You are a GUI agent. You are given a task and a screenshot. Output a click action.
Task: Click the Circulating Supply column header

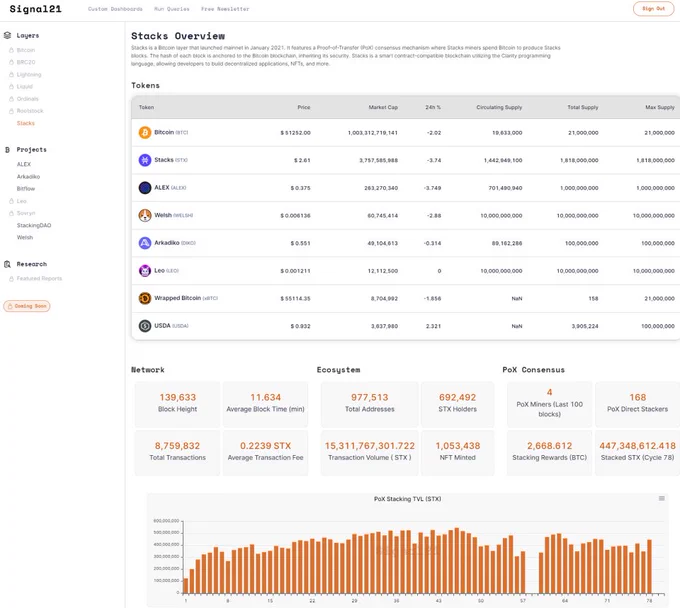click(x=499, y=107)
